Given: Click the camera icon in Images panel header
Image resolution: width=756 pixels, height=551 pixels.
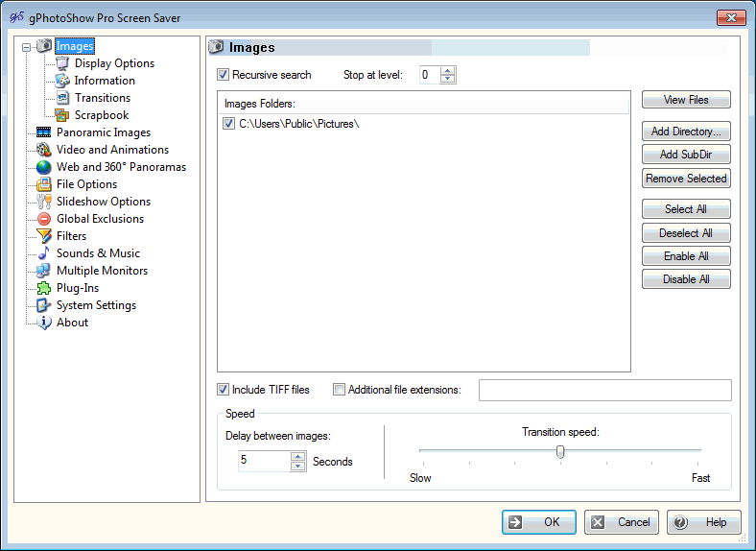Looking at the screenshot, I should point(216,47).
